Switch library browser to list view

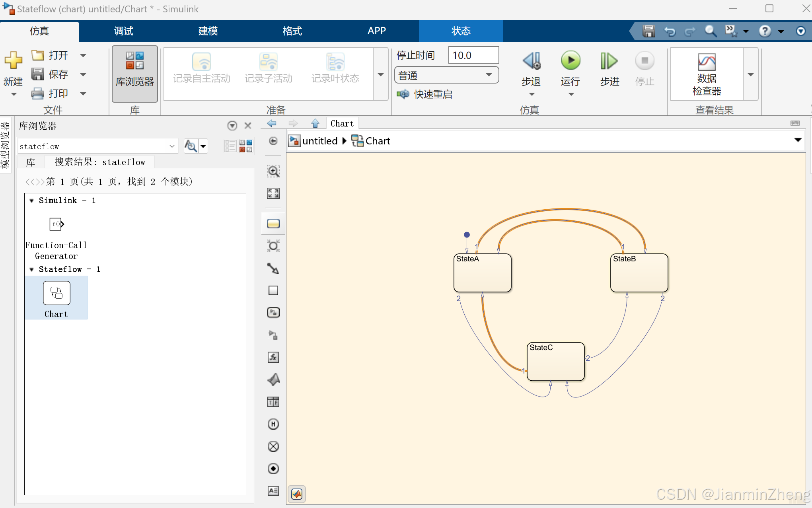230,146
